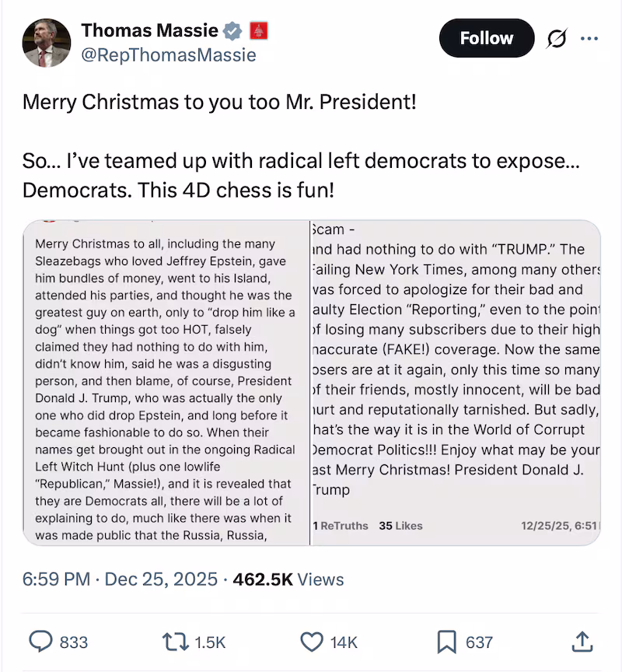This screenshot has width=622, height=672.
Task: Open Thomas Massie's name link
Action: pyautogui.click(x=149, y=30)
